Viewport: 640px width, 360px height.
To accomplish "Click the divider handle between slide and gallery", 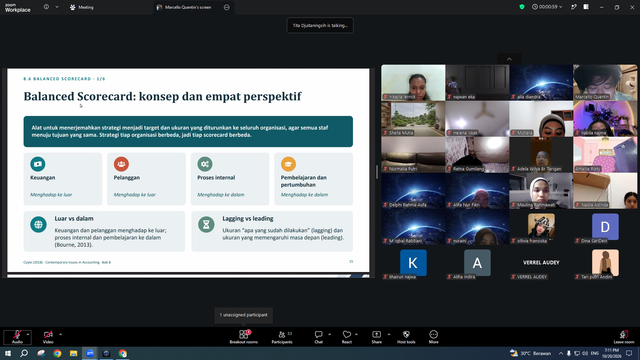I will pos(376,172).
